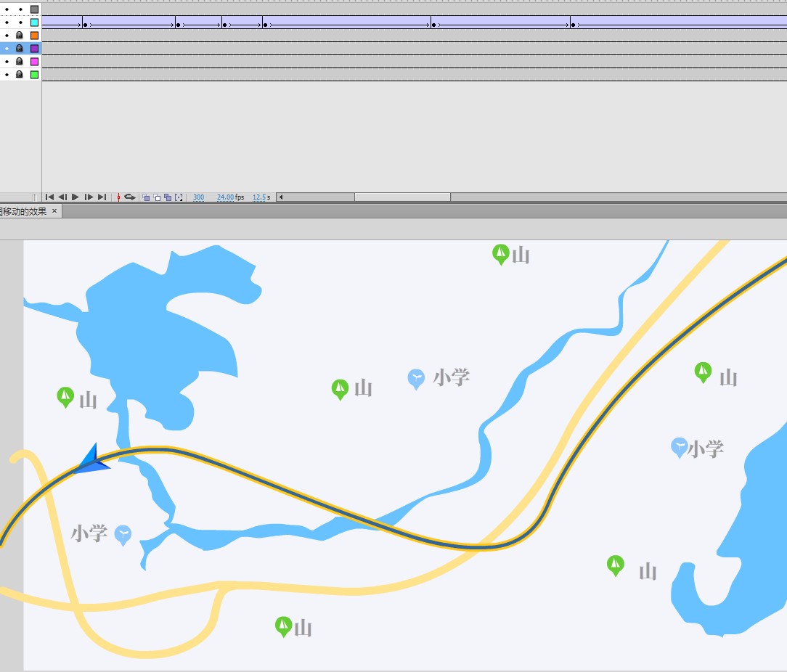Viewport: 787px width, 672px height.
Task: Open the Modify Markers dropdown
Action: click(x=179, y=197)
